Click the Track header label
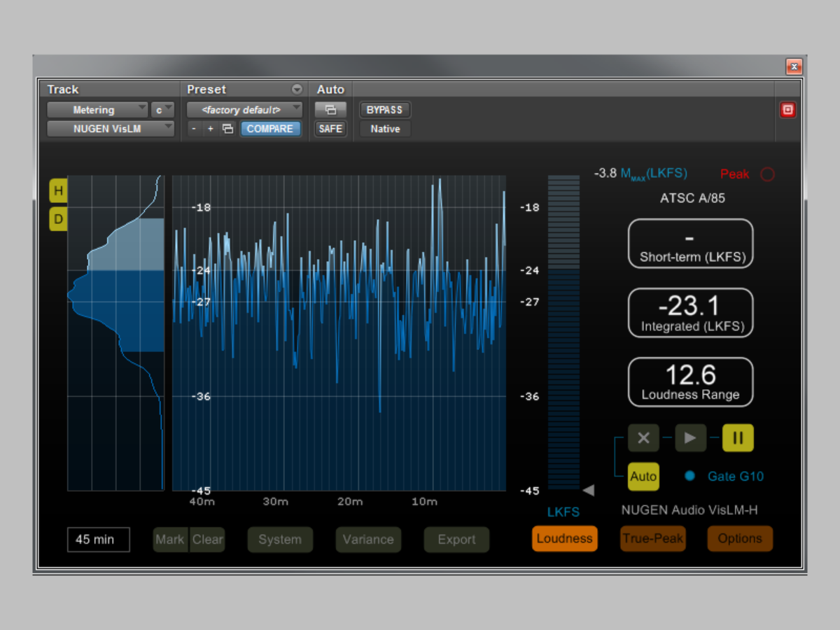 point(63,90)
